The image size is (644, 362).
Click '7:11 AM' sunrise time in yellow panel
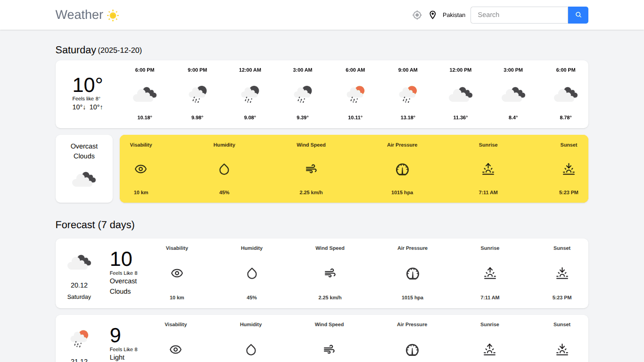[488, 192]
